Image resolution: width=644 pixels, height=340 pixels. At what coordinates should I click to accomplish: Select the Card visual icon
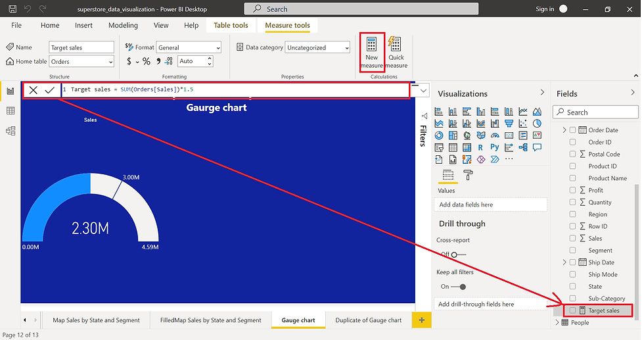pyautogui.click(x=509, y=135)
